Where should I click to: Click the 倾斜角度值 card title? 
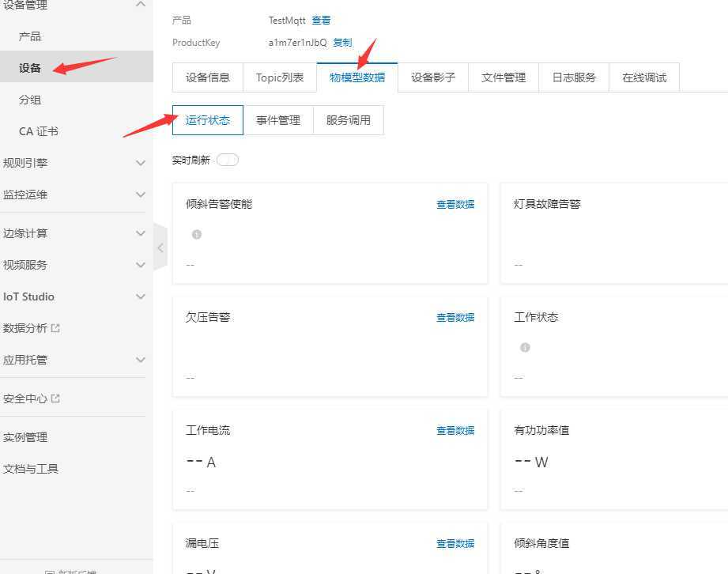541,543
